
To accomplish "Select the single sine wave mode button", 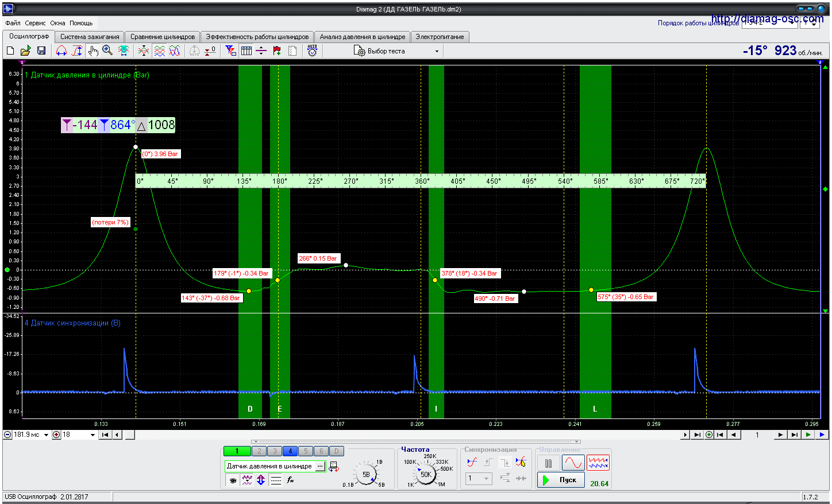I will click(x=573, y=463).
